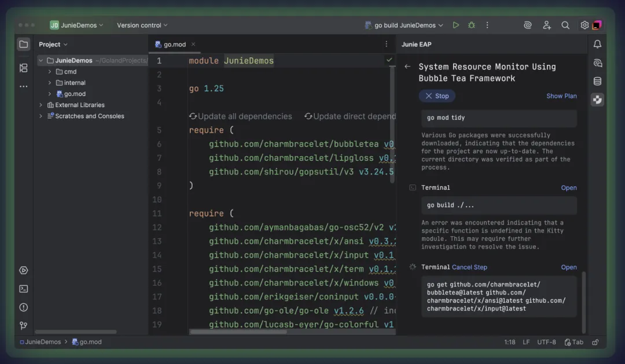Click UTF-8 encoding in status bar
625x364 pixels.
(x=546, y=342)
